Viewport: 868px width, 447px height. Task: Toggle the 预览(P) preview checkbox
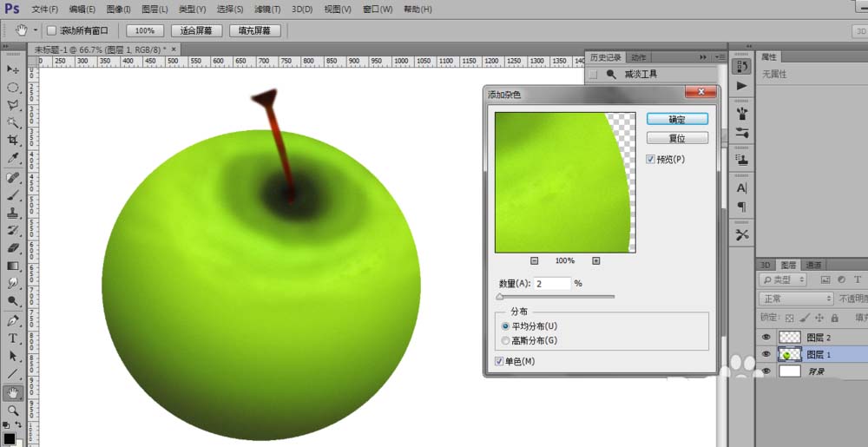point(650,160)
